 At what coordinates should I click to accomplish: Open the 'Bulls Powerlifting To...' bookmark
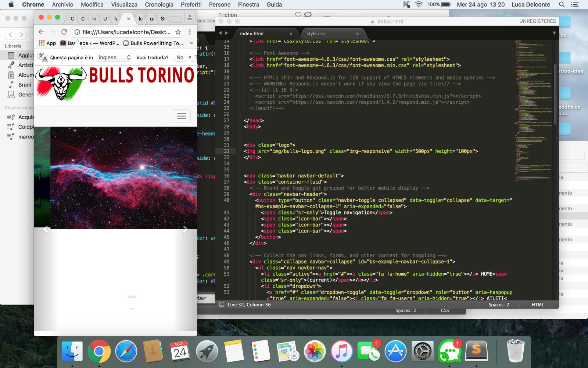point(156,43)
